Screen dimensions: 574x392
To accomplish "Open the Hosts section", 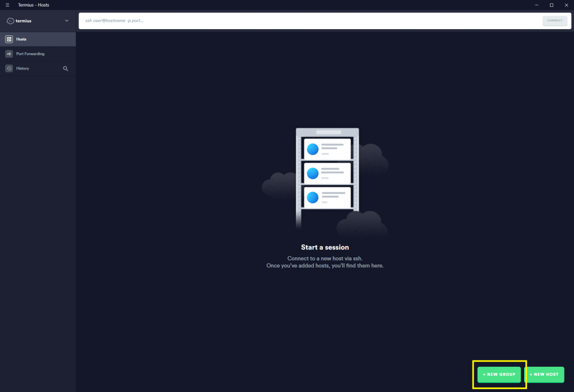I will tap(38, 39).
